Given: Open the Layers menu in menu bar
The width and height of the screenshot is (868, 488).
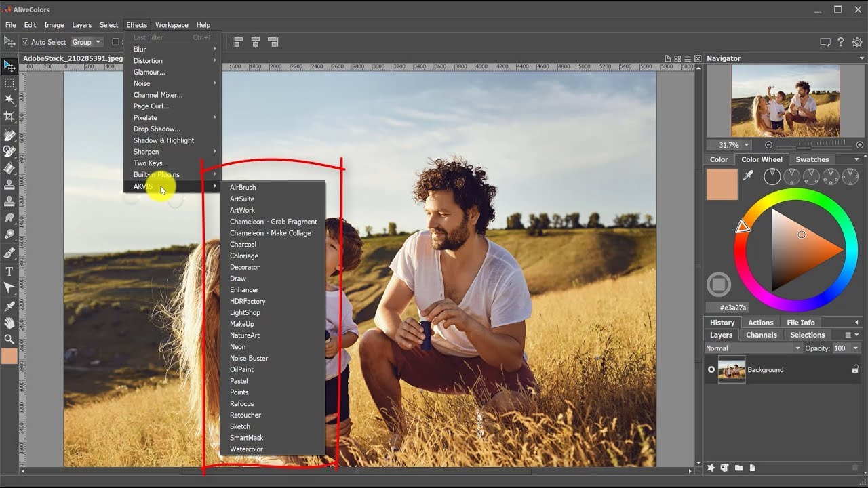Looking at the screenshot, I should coord(81,25).
